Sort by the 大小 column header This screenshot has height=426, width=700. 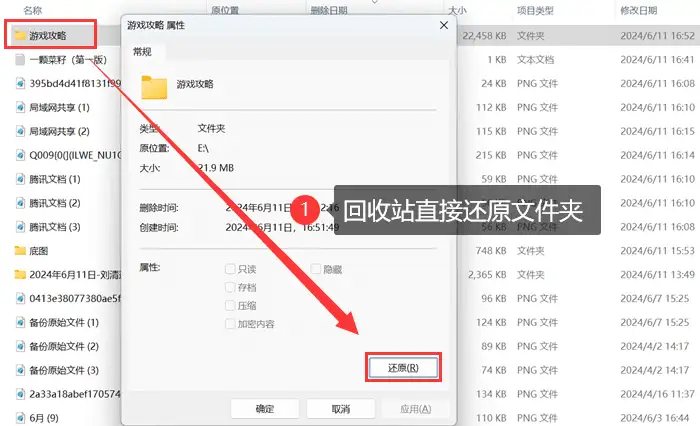pos(457,10)
